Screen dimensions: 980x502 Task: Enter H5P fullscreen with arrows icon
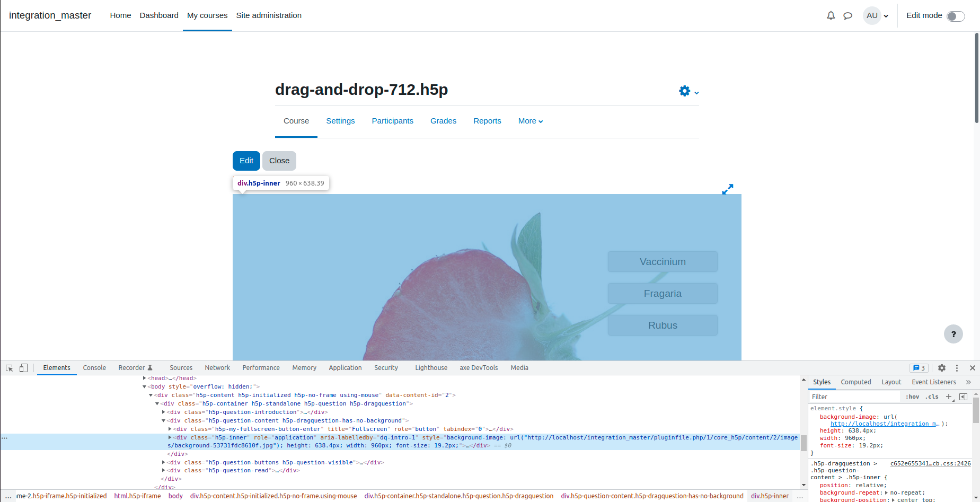(x=728, y=189)
